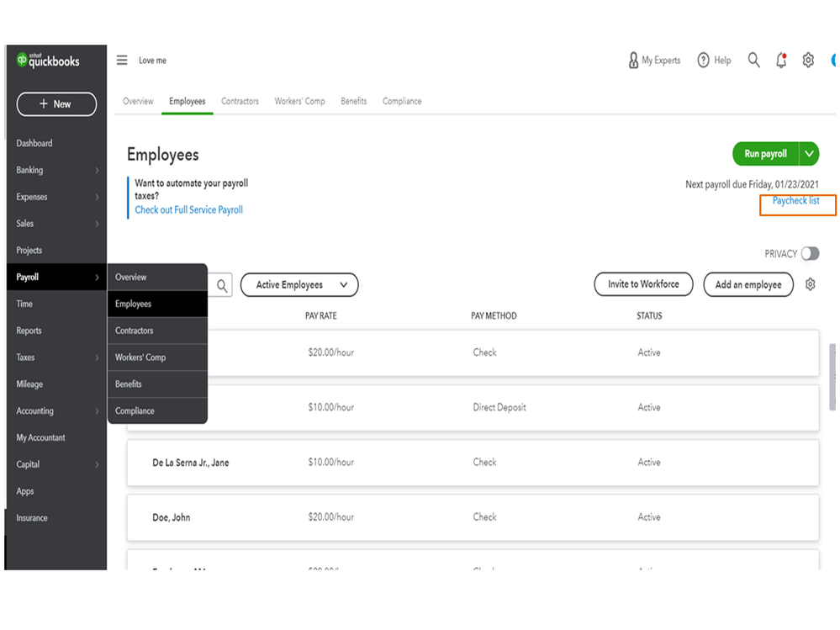Open the Active Employees dropdown
The height and width of the screenshot is (630, 840).
[x=299, y=285]
